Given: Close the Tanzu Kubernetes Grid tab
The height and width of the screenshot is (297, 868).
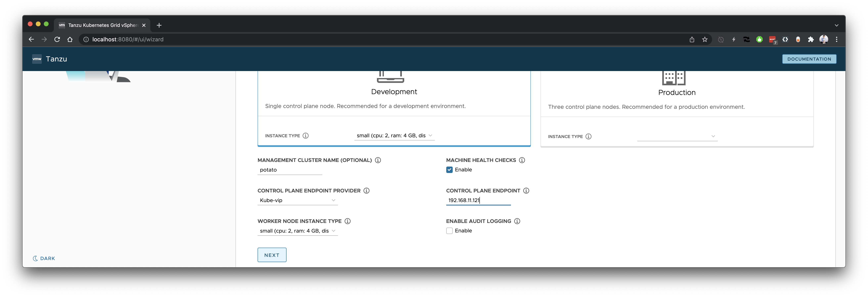Looking at the screenshot, I should point(144,25).
